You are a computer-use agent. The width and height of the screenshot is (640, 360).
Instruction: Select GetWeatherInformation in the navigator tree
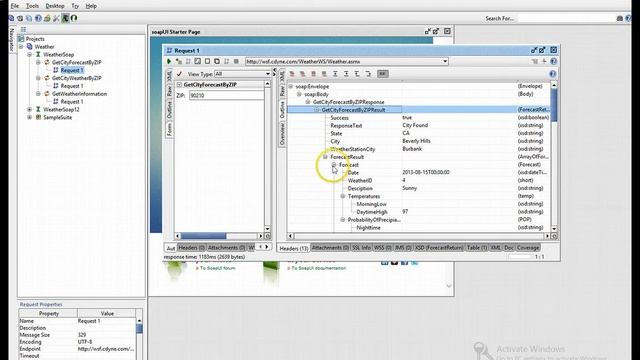[x=79, y=94]
